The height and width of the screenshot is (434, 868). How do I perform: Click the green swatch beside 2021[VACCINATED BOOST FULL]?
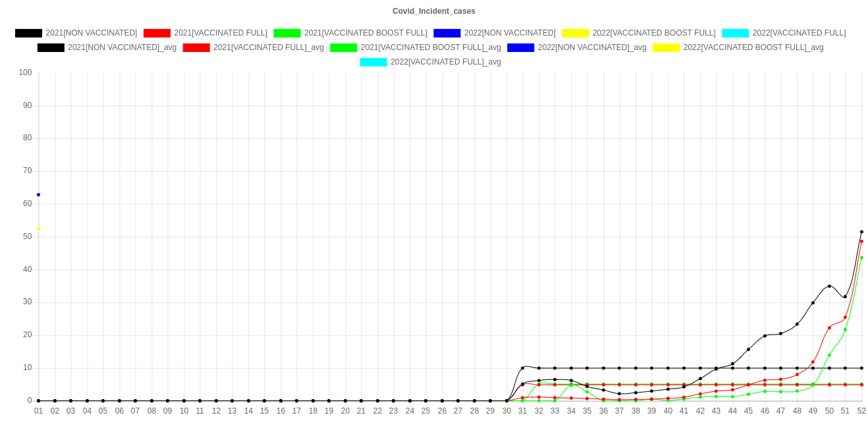click(286, 33)
